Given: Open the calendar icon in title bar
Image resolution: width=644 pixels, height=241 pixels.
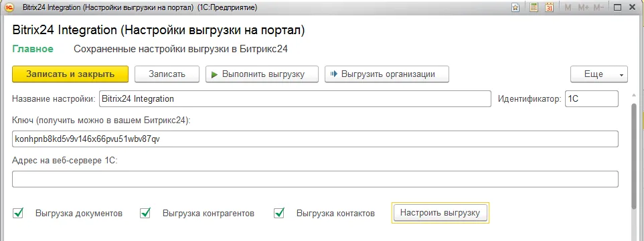Looking at the screenshot, I should [550, 8].
